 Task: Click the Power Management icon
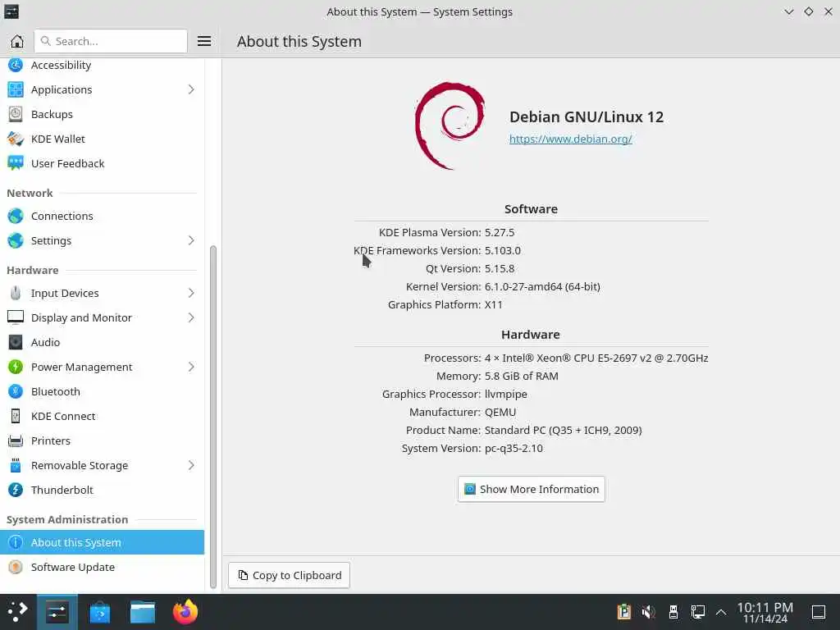click(x=16, y=367)
